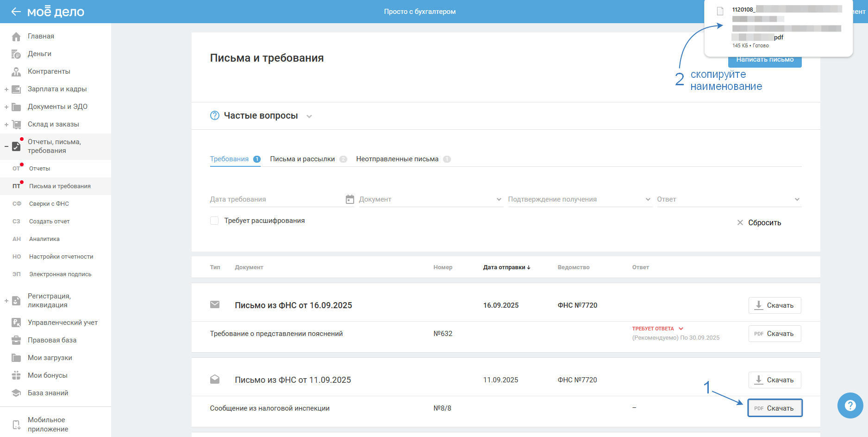This screenshot has width=868, height=437.
Task: Click the calendar icon in date filter
Action: click(x=350, y=199)
